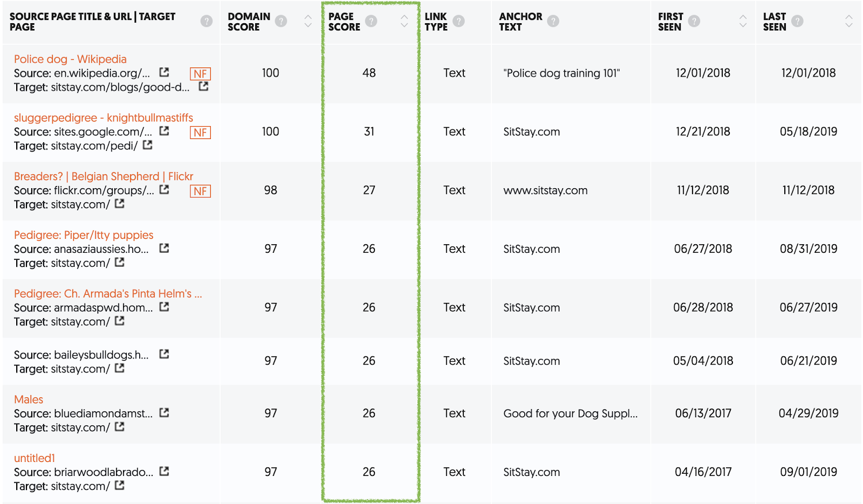Sort table by Domain Score arrows
This screenshot has height=504, width=863.
308,21
